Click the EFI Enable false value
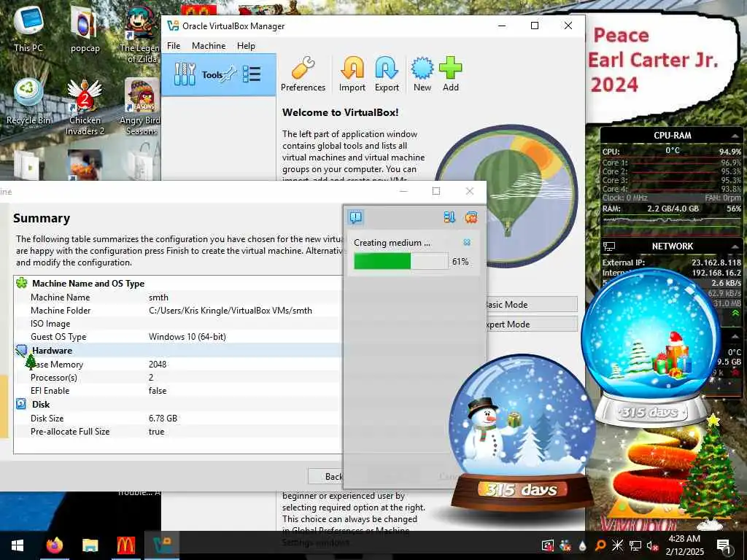The image size is (747, 560). point(158,391)
